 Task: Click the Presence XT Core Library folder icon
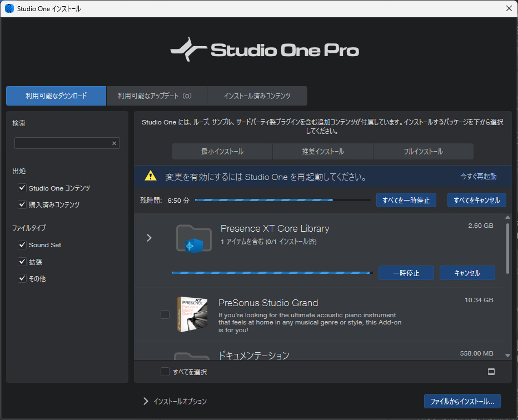[193, 238]
